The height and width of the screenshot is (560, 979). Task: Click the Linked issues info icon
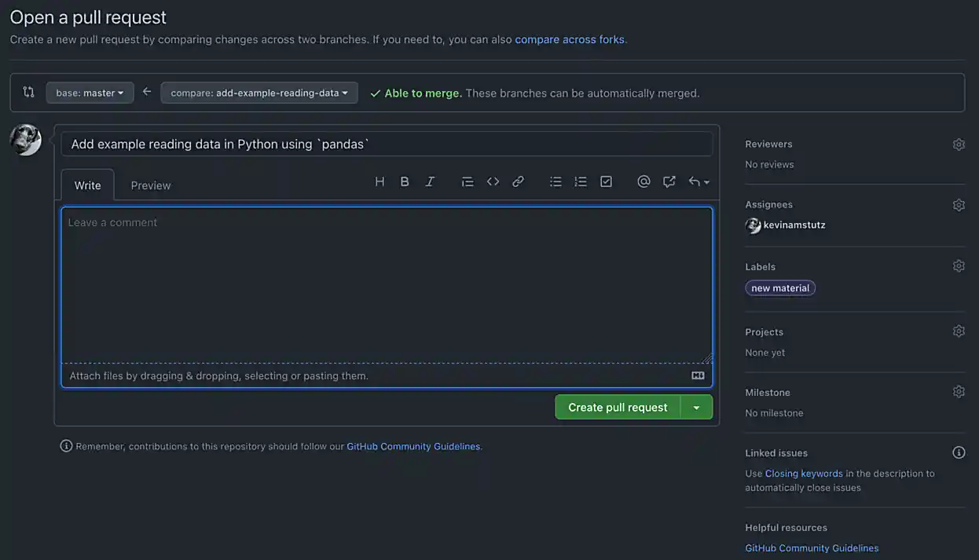959,452
